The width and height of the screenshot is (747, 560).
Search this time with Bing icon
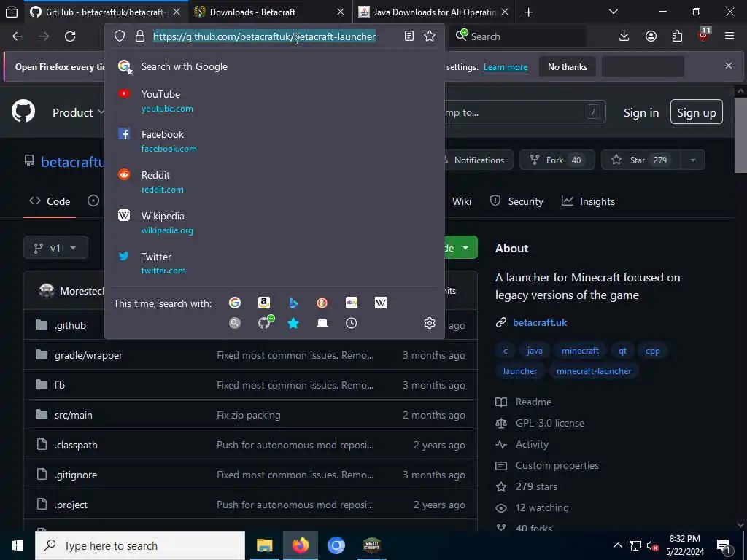[x=293, y=303]
